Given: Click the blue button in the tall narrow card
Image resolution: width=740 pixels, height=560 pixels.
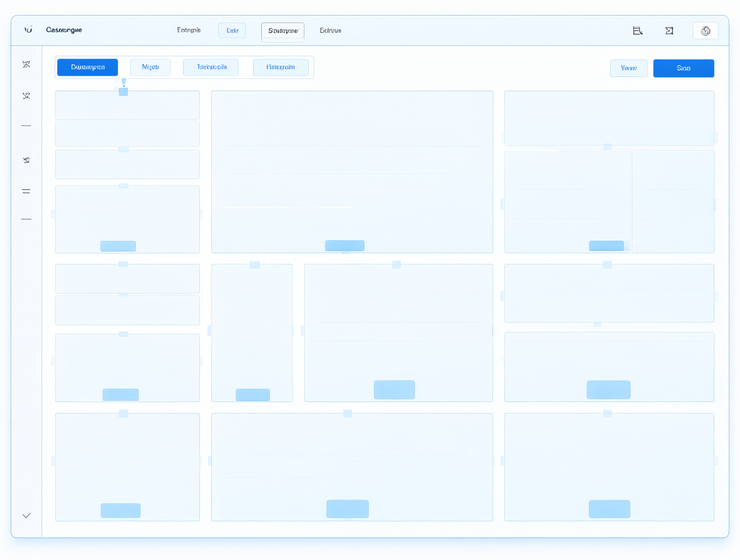Looking at the screenshot, I should pos(253,394).
